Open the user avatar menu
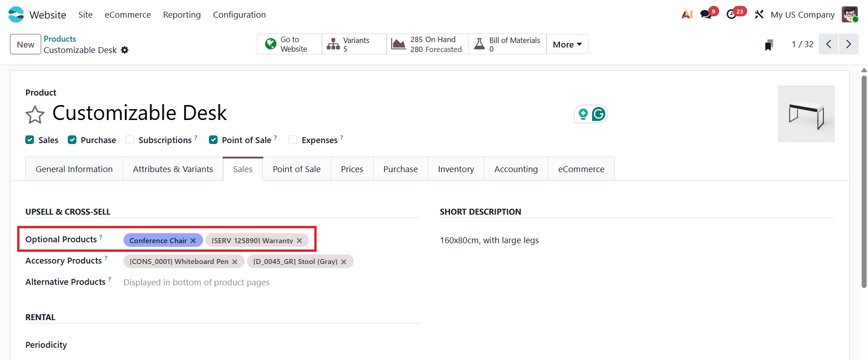This screenshot has width=868, height=360. click(x=850, y=14)
